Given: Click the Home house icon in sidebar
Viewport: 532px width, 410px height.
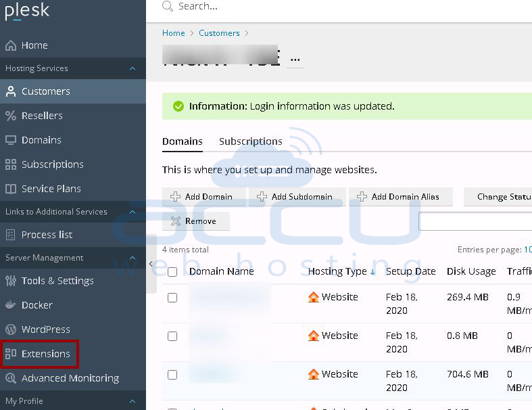Looking at the screenshot, I should 11,45.
